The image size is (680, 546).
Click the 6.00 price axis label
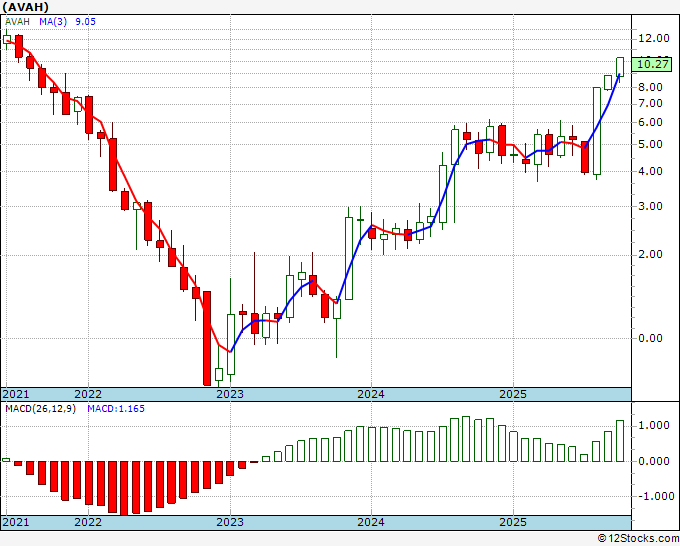(650, 122)
